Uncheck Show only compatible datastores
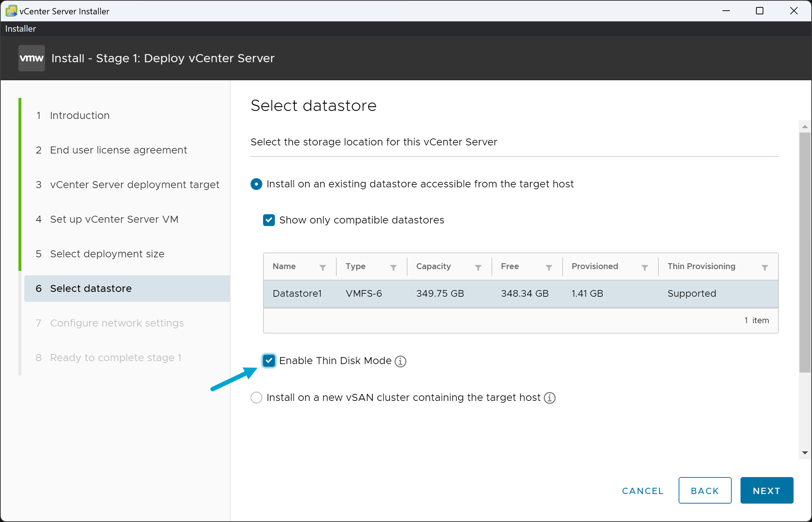The image size is (812, 522). pos(269,220)
